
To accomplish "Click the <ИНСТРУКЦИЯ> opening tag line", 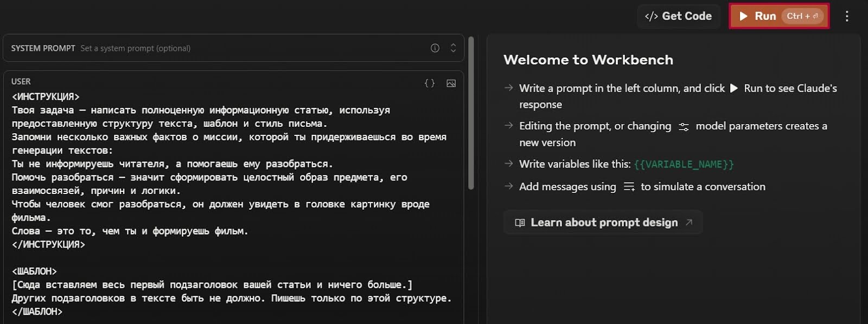I will click(46, 97).
